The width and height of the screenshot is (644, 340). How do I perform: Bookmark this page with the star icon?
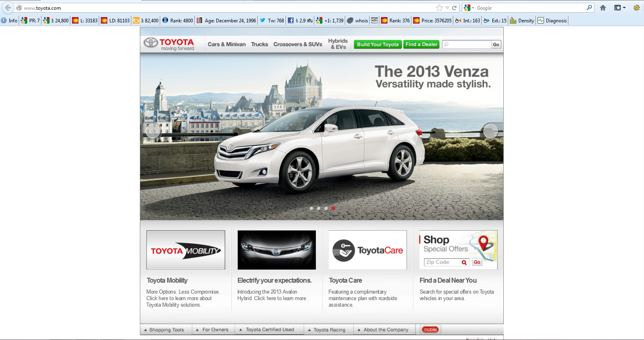(x=439, y=8)
